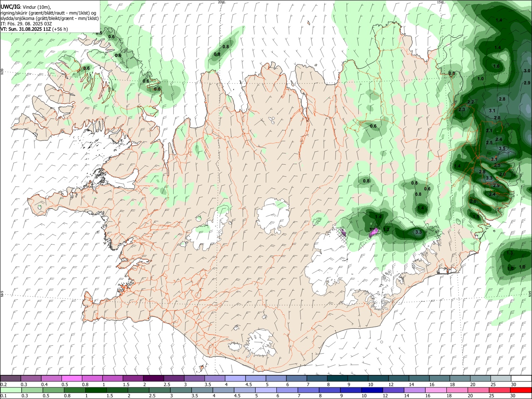Click the 1.6 precipitation value in northeast

(496, 66)
